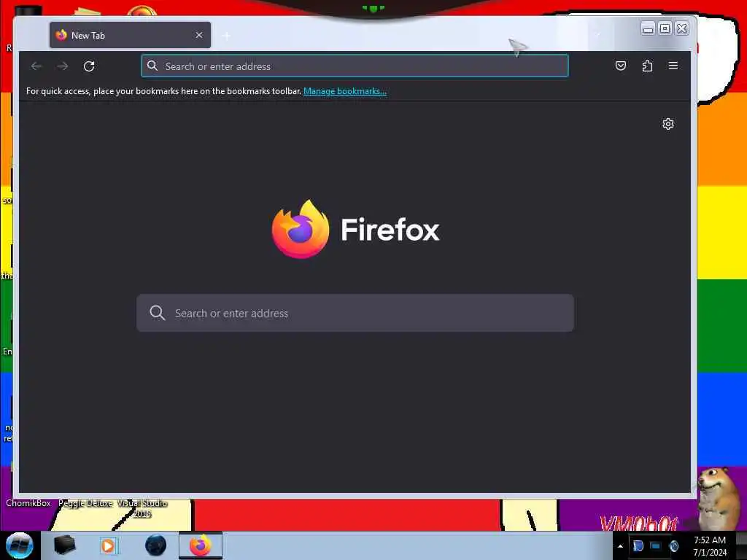Go back with the back arrow

coord(36,66)
